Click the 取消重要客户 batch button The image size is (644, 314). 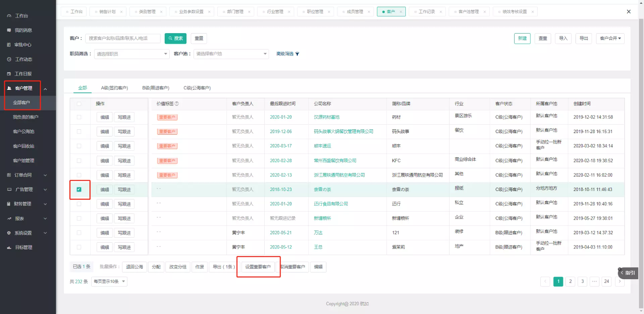[293, 267]
